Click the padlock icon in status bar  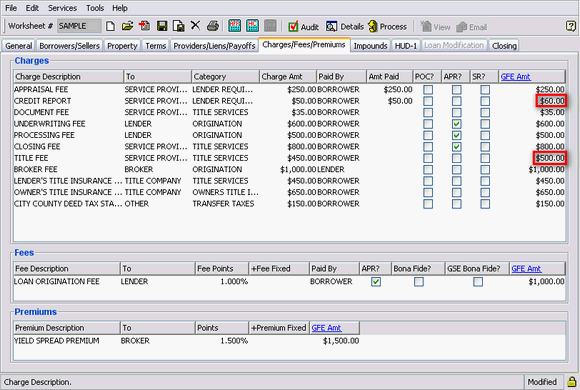[x=572, y=381]
